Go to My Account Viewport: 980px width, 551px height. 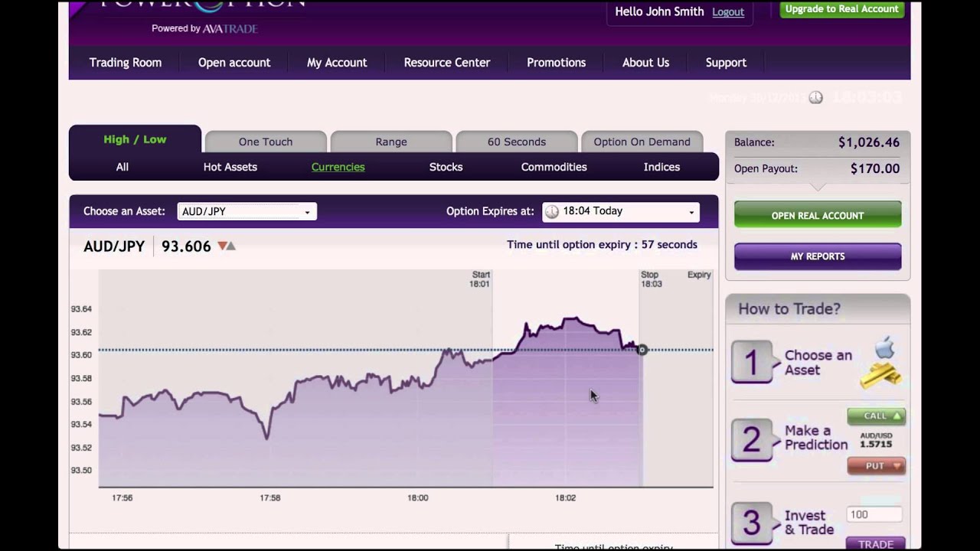point(337,63)
